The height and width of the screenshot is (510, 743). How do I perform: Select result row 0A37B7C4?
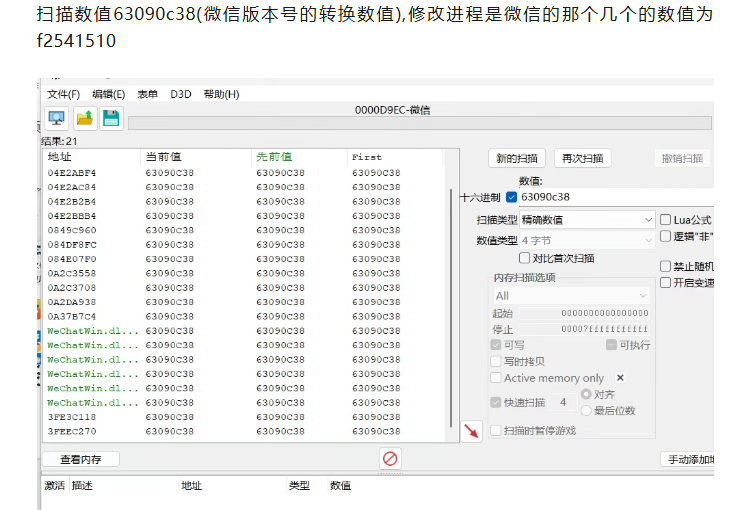tap(245, 316)
